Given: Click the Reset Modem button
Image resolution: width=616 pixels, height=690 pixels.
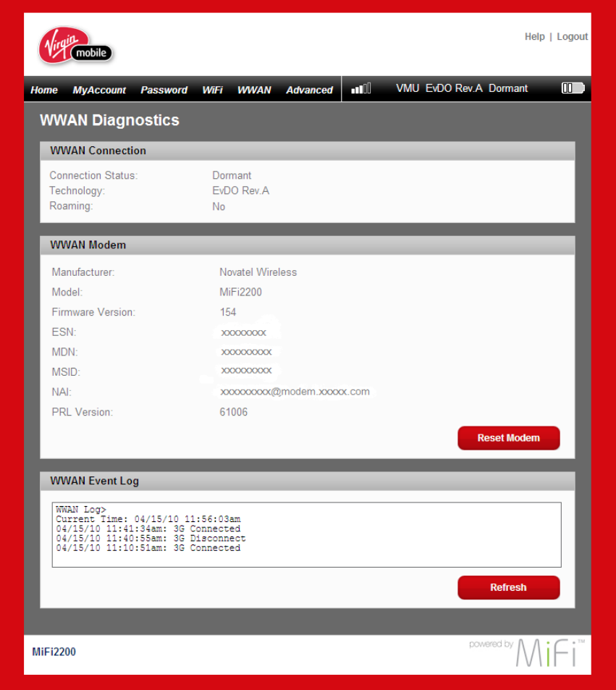Looking at the screenshot, I should click(x=509, y=438).
